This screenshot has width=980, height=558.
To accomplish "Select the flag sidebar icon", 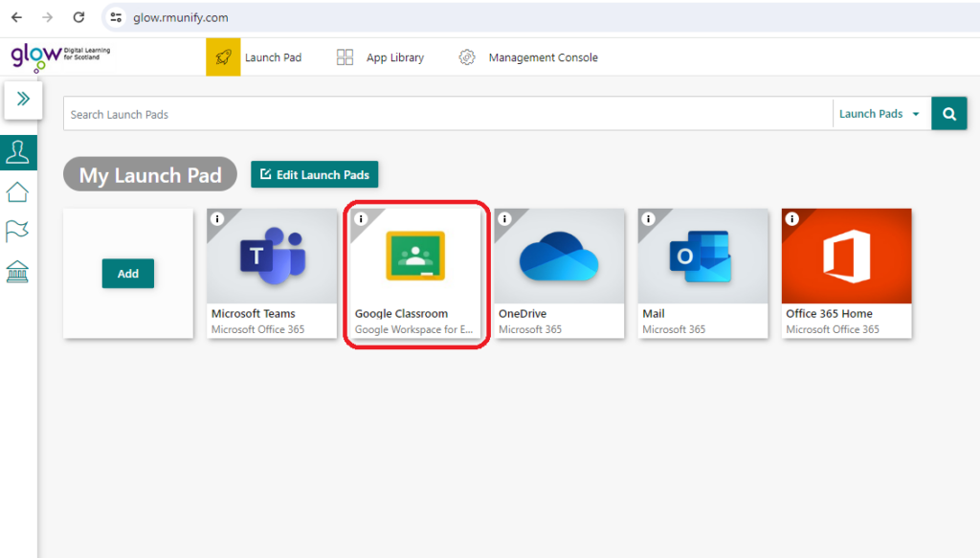I will (x=17, y=232).
